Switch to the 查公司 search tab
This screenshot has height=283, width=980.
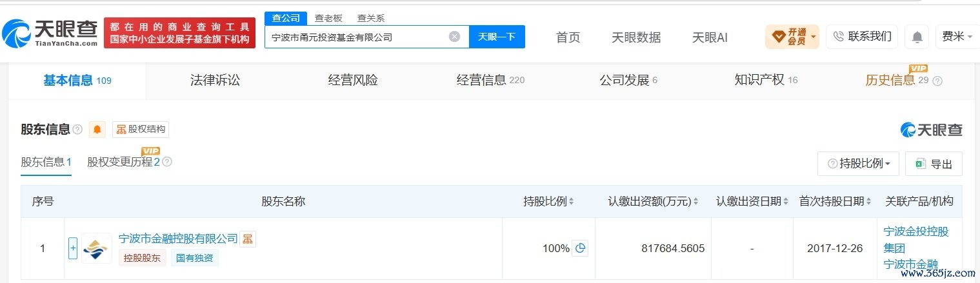(285, 18)
